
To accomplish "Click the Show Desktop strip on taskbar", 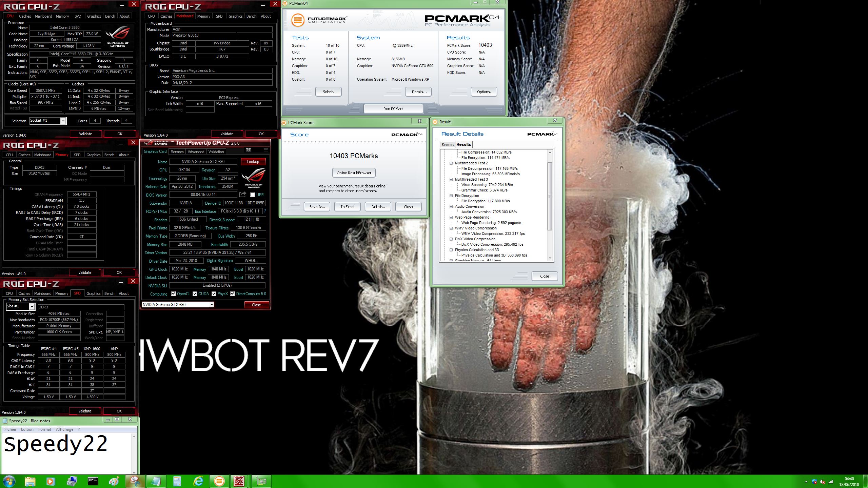I will coord(866,482).
